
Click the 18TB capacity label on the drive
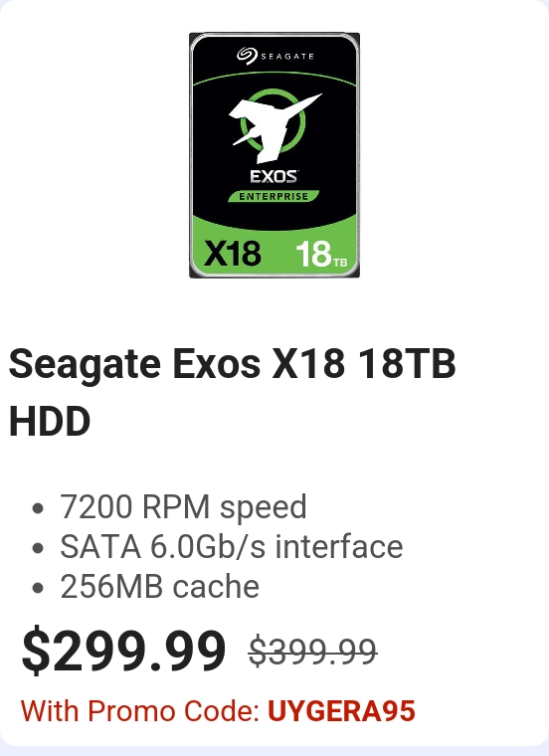[x=321, y=254]
